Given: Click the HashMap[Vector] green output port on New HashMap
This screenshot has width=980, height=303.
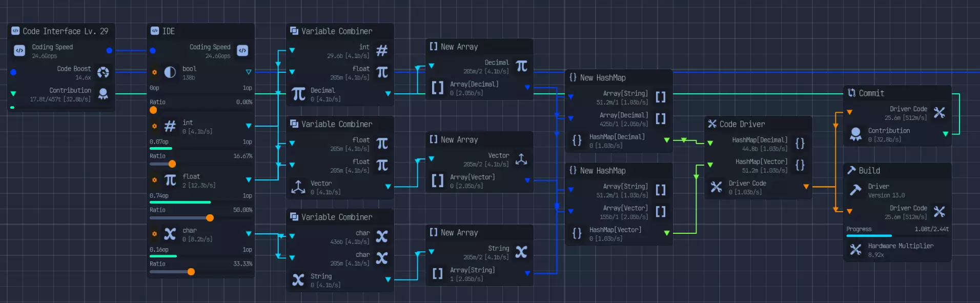Looking at the screenshot, I should pos(667,233).
